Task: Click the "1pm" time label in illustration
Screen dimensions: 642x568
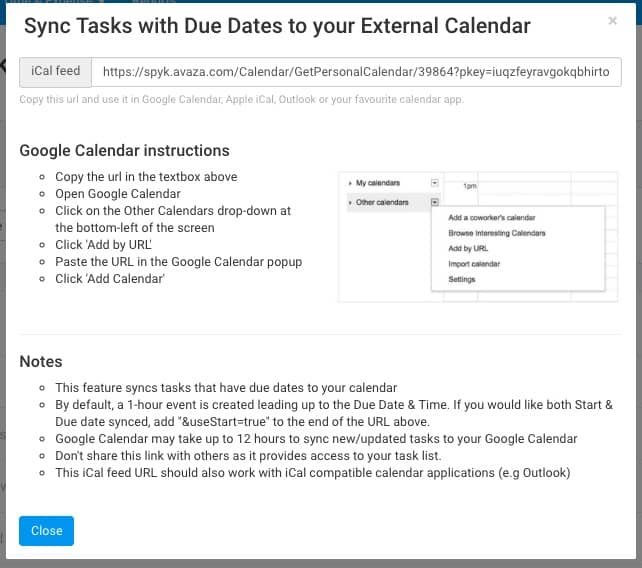Action: pyautogui.click(x=469, y=186)
